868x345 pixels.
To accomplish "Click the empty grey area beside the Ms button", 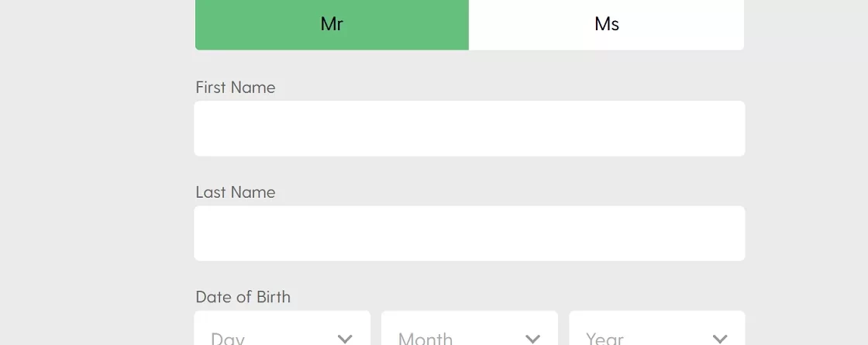I will coord(806,24).
